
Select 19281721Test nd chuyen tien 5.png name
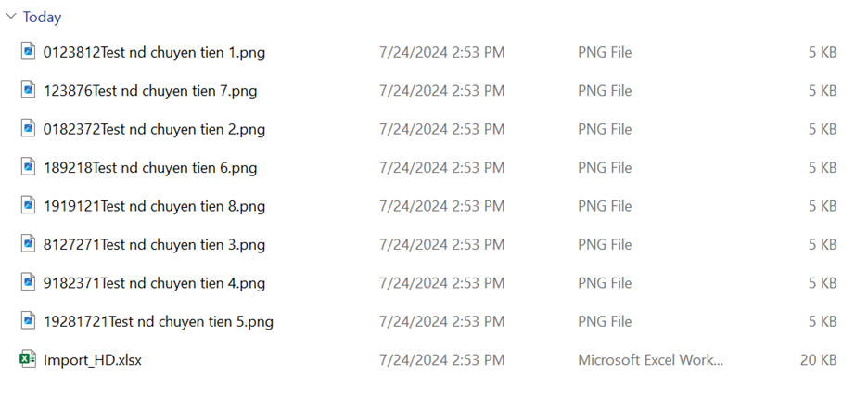tap(159, 322)
